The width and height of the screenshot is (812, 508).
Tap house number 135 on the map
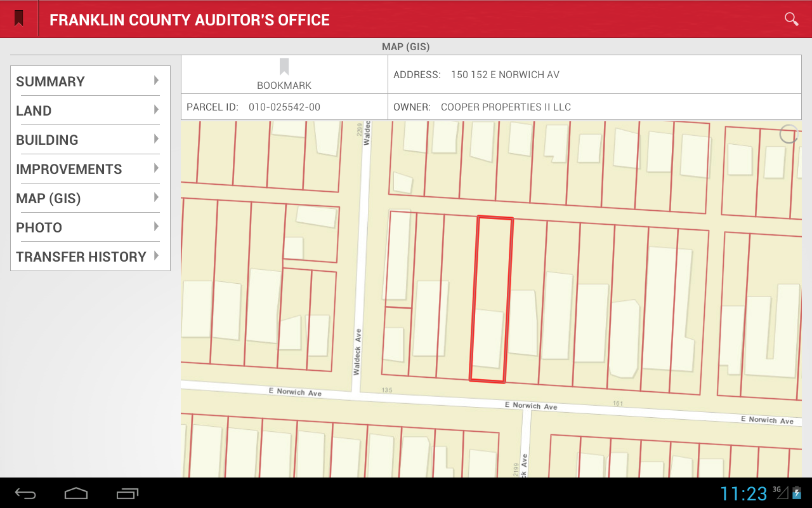coord(387,389)
